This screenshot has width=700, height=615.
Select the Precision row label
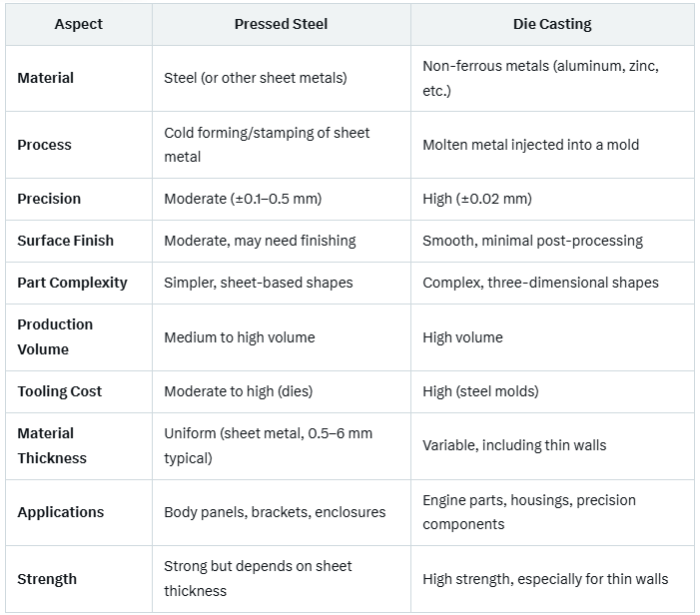pos(49,199)
